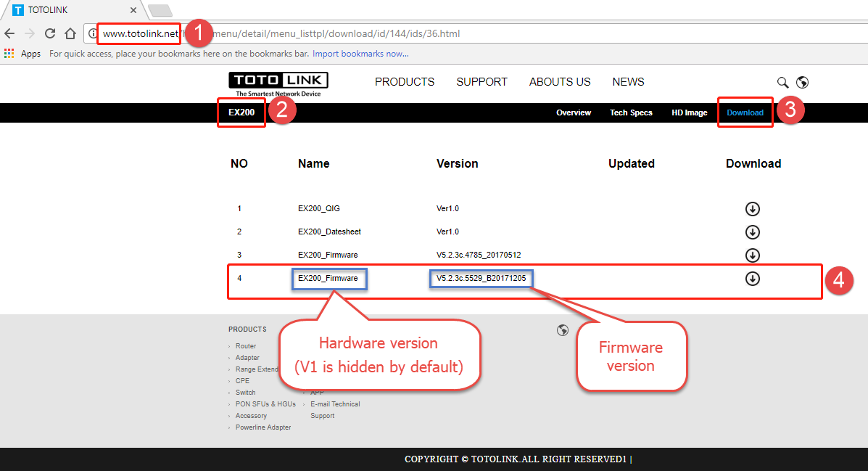Screen dimensions: 868x471
Task: Open the PRODUCTS menu
Action: click(405, 82)
